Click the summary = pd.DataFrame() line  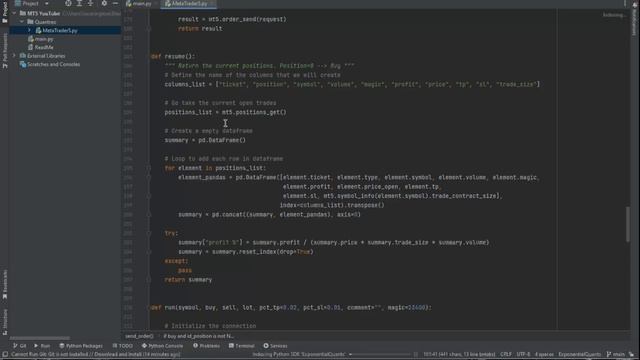click(205, 140)
